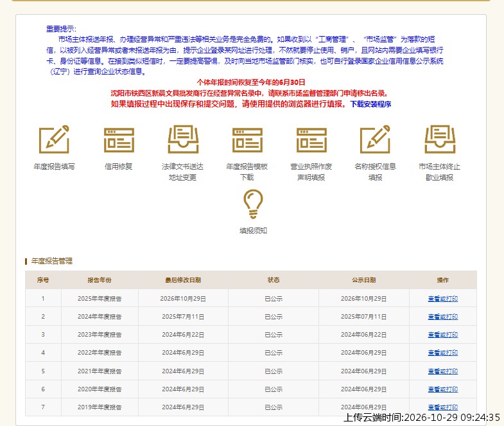Click the 公示日期 column header
Screen dimensions: 504x426
(x=364, y=280)
